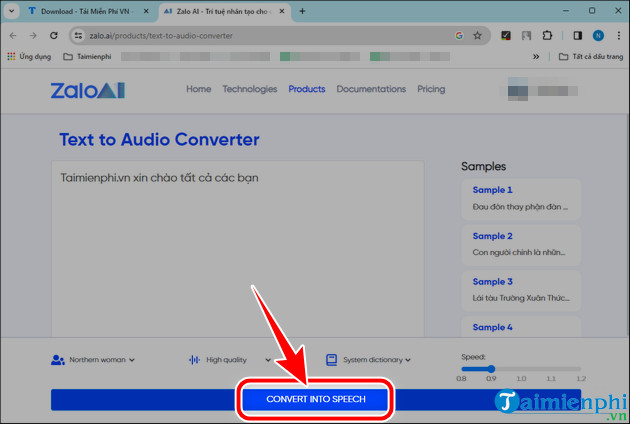Click the browser back arrow
Screen dimensions: 630x424
tap(13, 34)
